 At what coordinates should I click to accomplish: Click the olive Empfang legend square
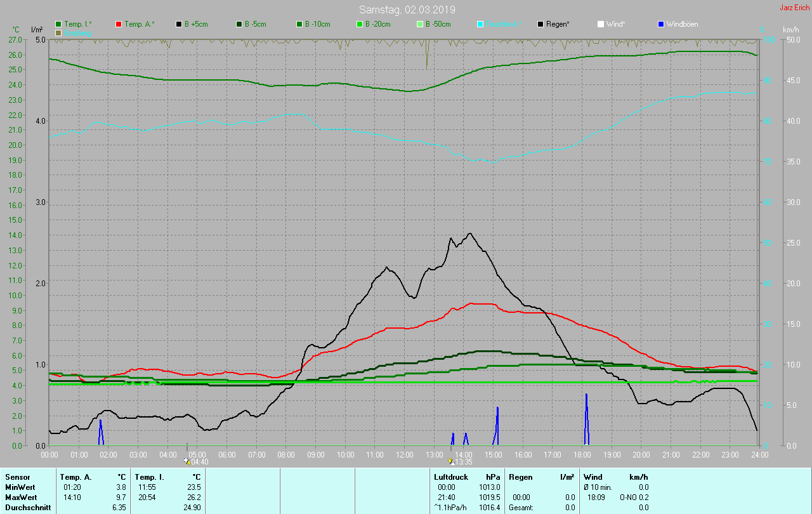tap(58, 32)
